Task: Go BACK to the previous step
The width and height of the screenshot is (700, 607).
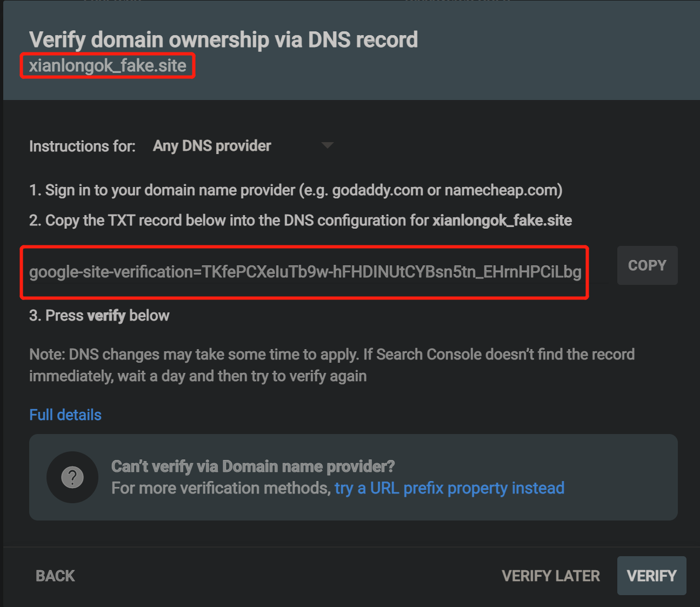Action: (55, 576)
